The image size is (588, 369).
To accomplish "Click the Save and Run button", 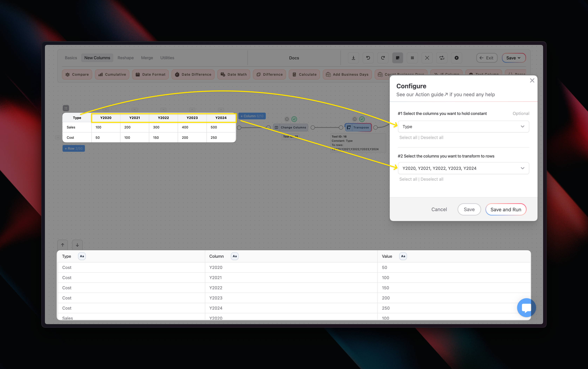I will pos(506,210).
